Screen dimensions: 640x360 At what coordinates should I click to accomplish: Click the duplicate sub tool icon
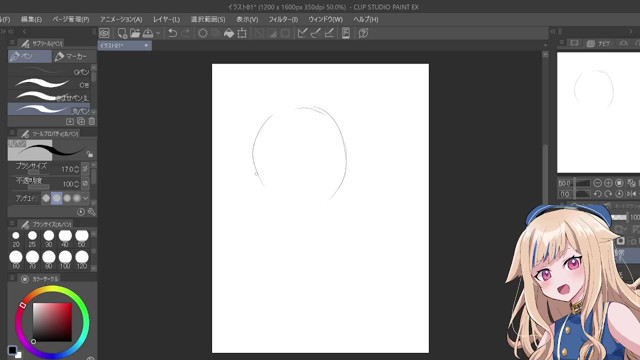pos(81,121)
